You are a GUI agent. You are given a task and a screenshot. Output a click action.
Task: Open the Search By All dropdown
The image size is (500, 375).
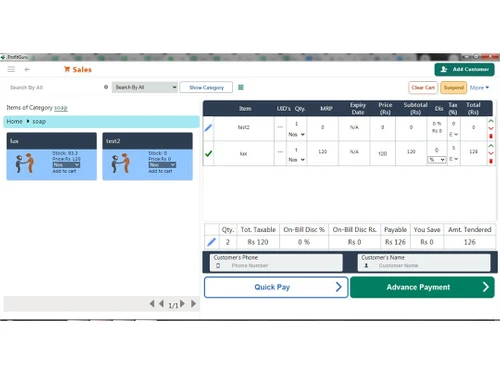click(x=145, y=87)
